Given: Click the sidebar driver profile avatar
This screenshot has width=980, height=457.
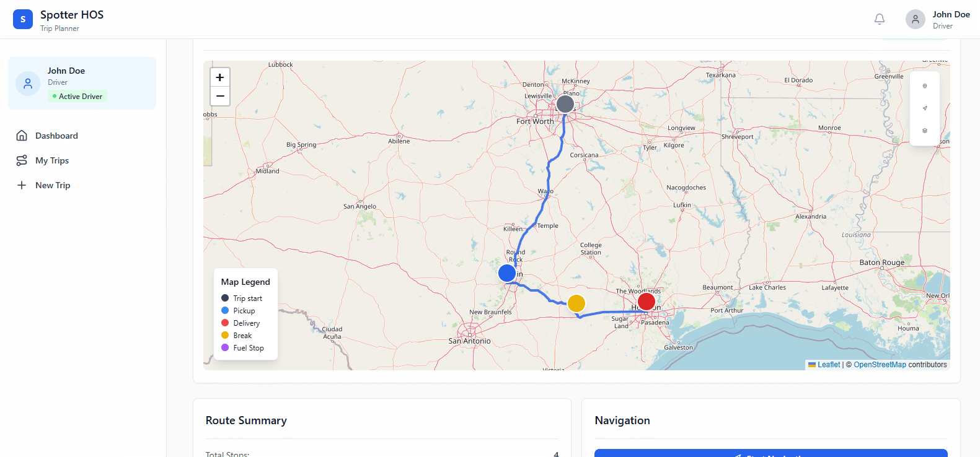Looking at the screenshot, I should 28,84.
